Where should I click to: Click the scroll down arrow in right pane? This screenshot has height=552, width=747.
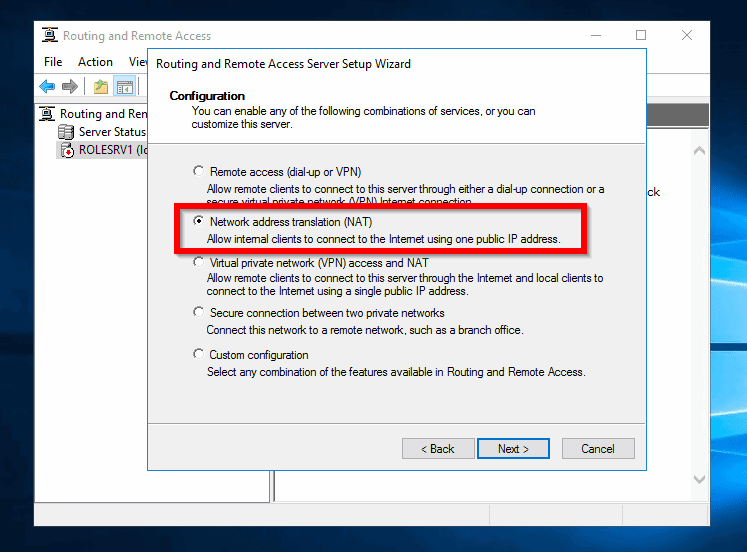point(699,479)
